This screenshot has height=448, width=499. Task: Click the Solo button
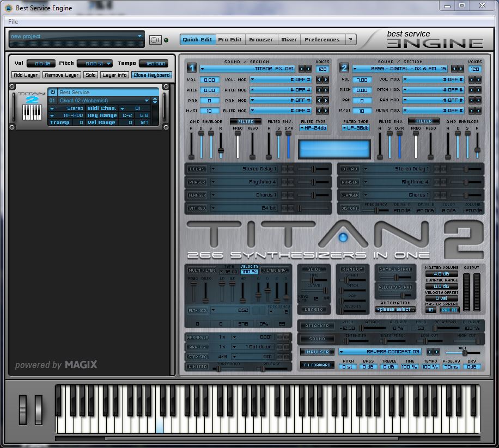tap(90, 75)
